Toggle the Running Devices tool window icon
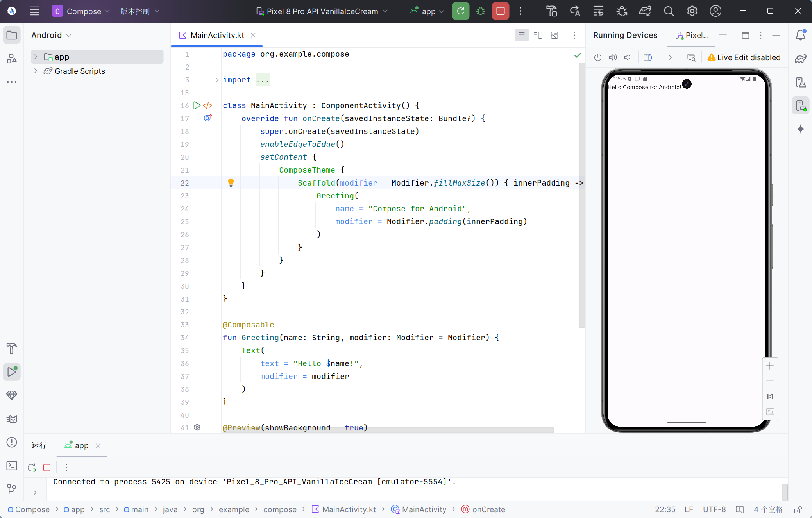This screenshot has height=518, width=812. click(801, 105)
